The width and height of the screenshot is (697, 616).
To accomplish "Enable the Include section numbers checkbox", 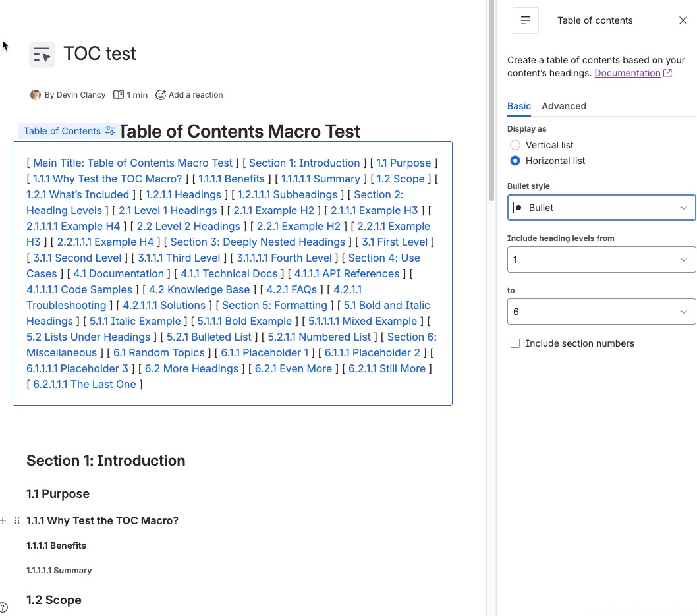I will pyautogui.click(x=515, y=343).
